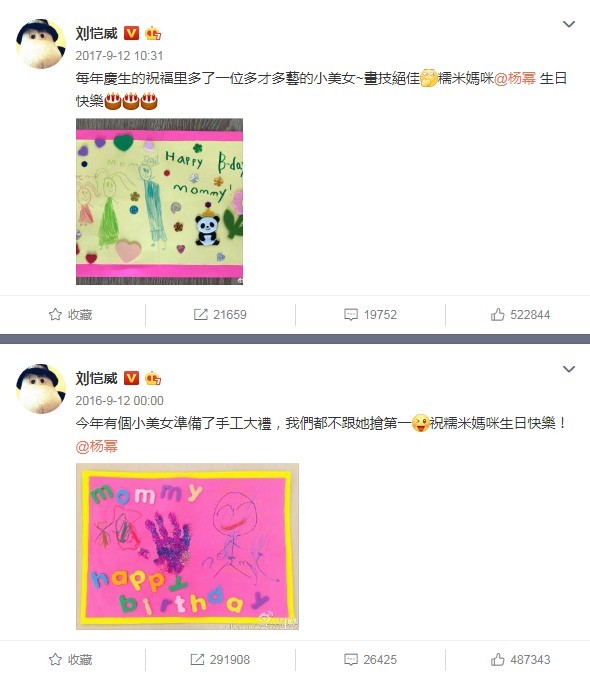Expand options chevron on the 2017 post
590x674 pixels.
coord(569,24)
